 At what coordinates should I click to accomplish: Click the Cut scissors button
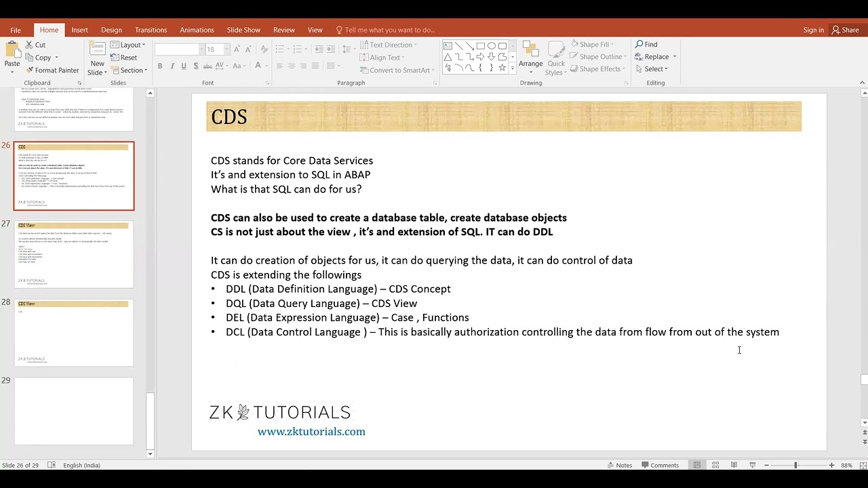click(x=35, y=45)
